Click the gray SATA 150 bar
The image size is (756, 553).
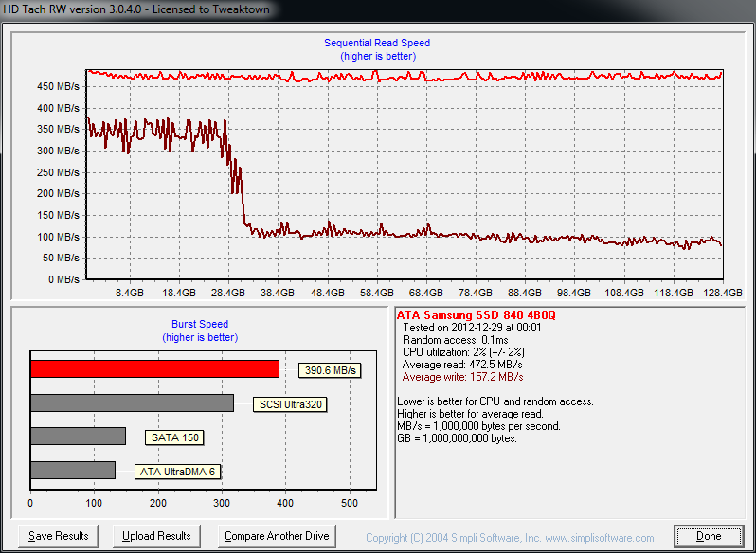pos(78,437)
